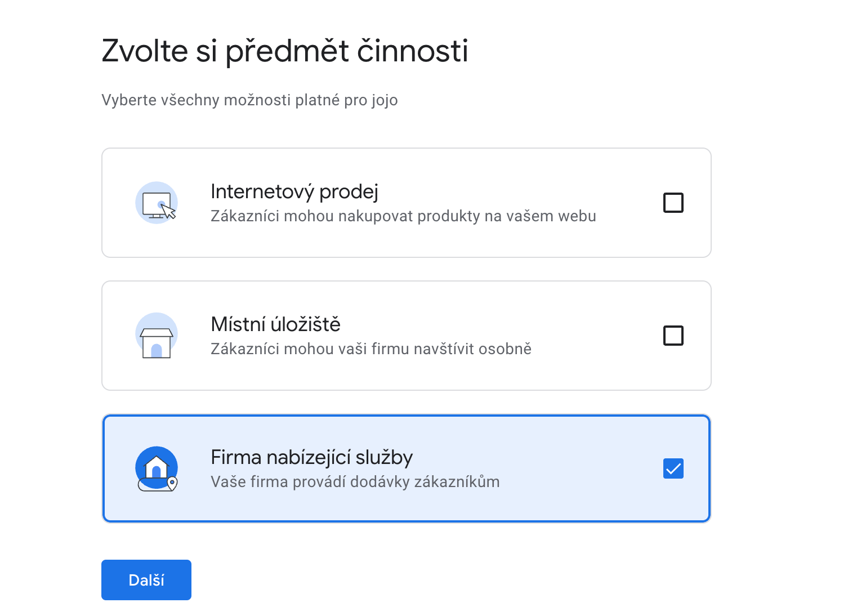Click the label Vaše firma provádí dodávky zákazníkům

354,481
